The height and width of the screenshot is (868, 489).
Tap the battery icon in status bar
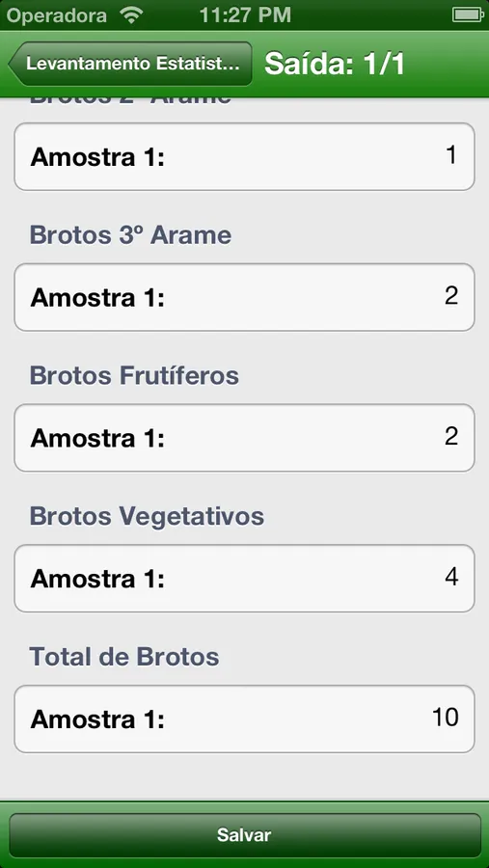pyautogui.click(x=468, y=14)
